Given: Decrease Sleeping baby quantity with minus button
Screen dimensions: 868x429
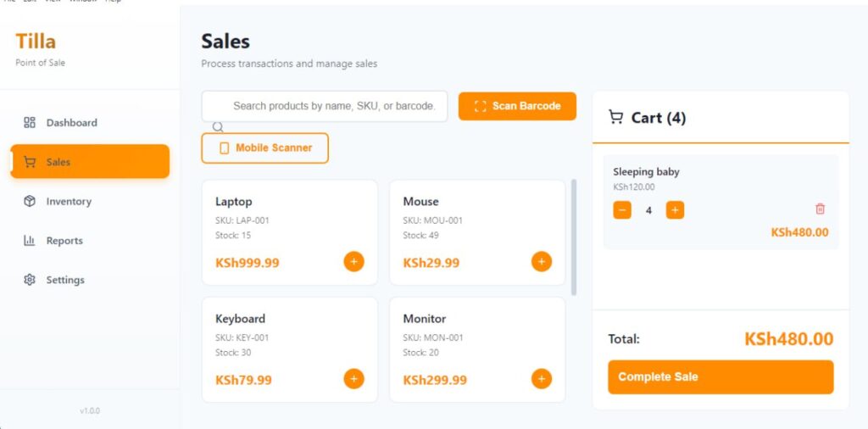Looking at the screenshot, I should tap(622, 210).
